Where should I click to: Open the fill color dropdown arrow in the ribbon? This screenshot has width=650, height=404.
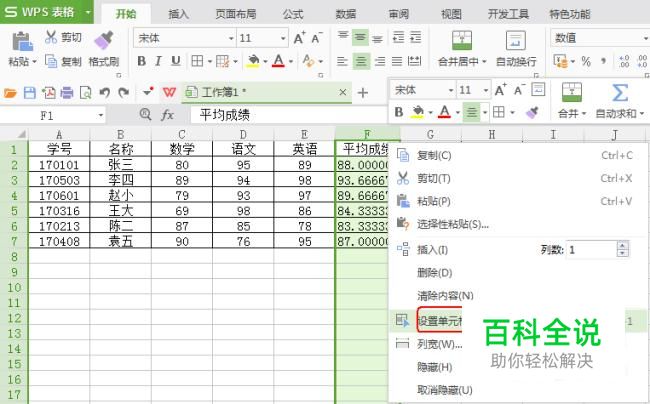pyautogui.click(x=265, y=62)
